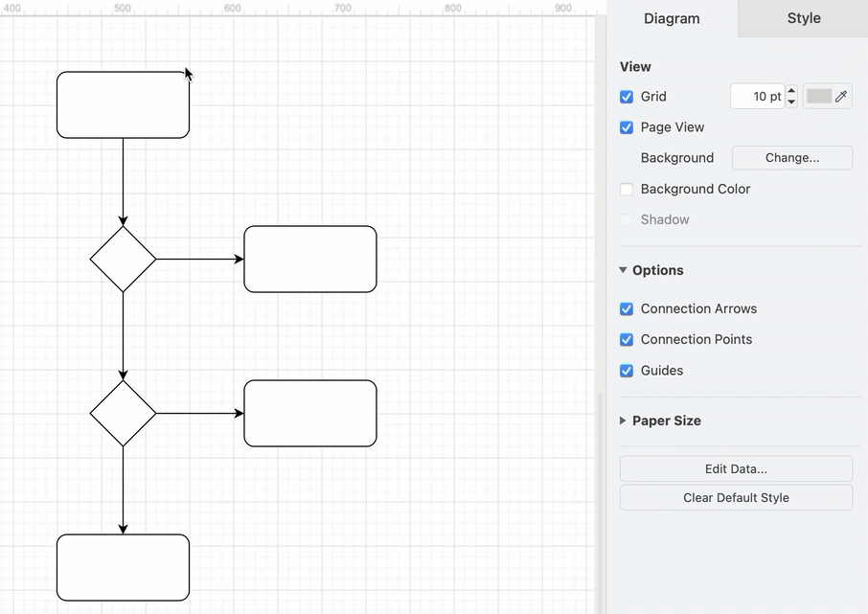Click the grid size 10 pt field
The height and width of the screenshot is (614, 868).
point(757,97)
